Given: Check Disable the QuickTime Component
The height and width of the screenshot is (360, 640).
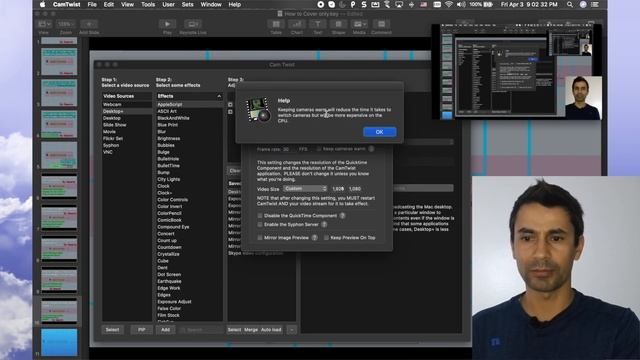Looking at the screenshot, I should (260, 216).
